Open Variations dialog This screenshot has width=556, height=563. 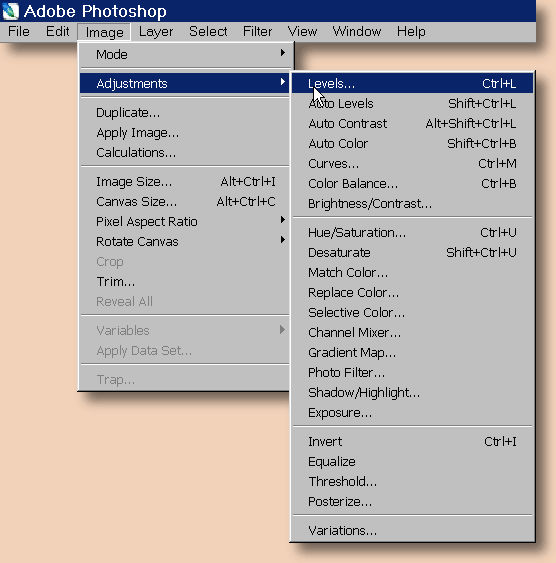(412, 531)
